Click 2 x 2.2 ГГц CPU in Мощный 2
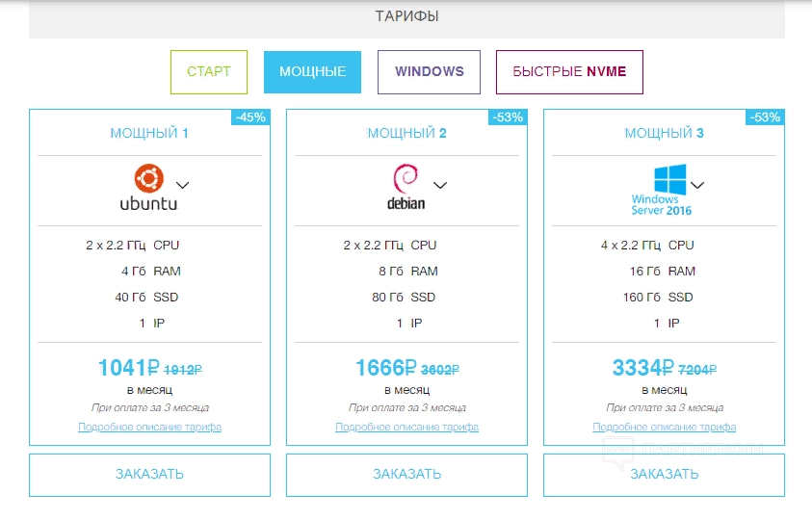The width and height of the screenshot is (812, 520). point(390,246)
